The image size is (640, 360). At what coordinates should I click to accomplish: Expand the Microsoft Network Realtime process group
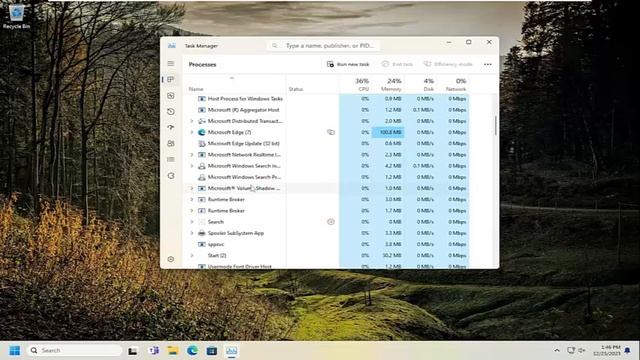191,155
